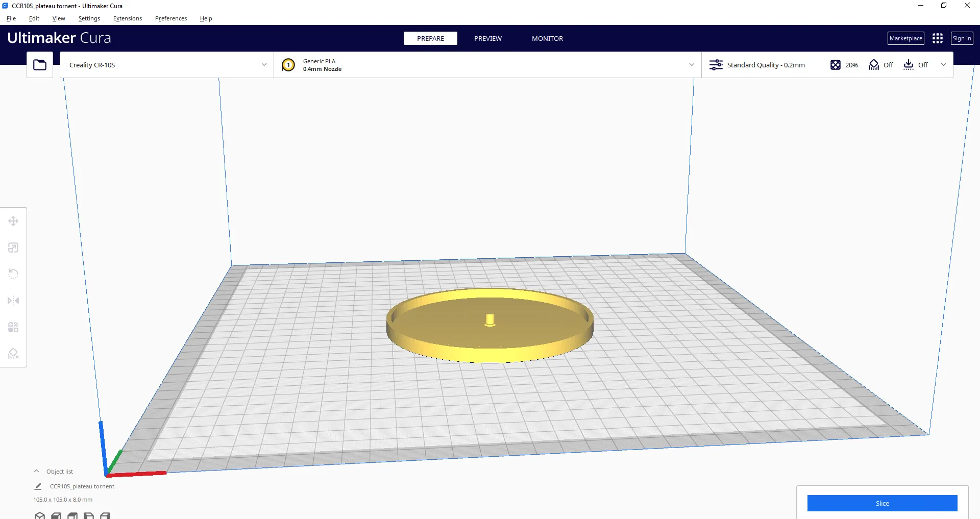
Task: Open file using the folder icon
Action: (40, 65)
